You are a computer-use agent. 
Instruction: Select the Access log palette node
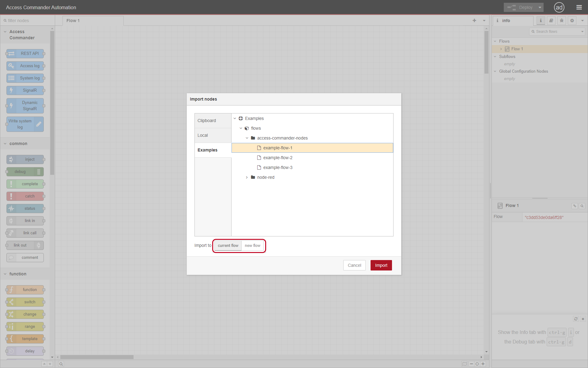25,66
